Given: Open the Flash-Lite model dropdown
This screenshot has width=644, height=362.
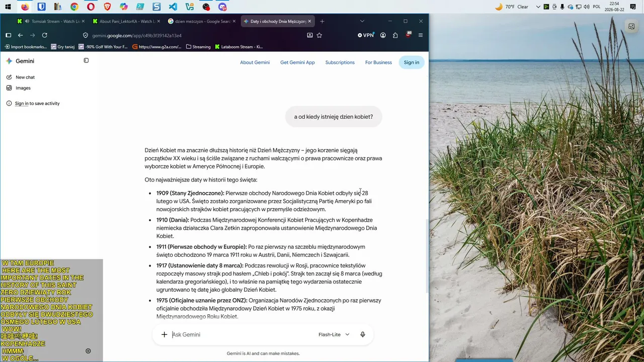Looking at the screenshot, I should [x=334, y=334].
